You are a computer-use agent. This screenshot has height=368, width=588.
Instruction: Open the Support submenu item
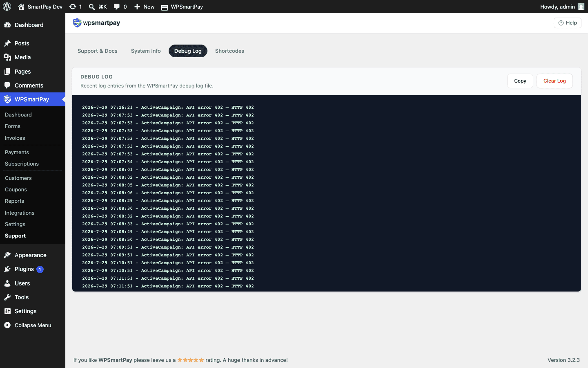[x=15, y=236]
